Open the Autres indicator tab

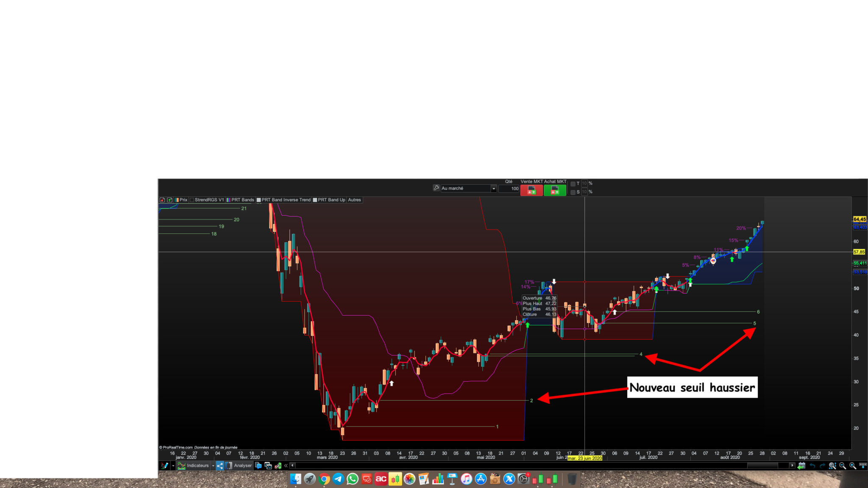(354, 200)
